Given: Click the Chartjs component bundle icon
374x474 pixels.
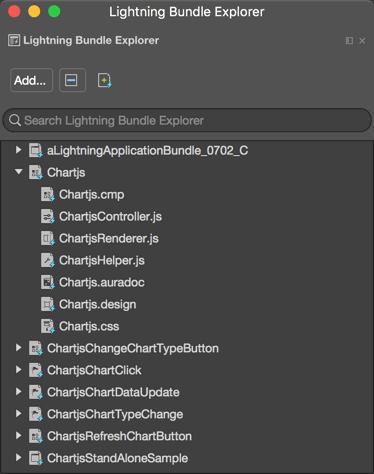Looking at the screenshot, I should [35, 172].
